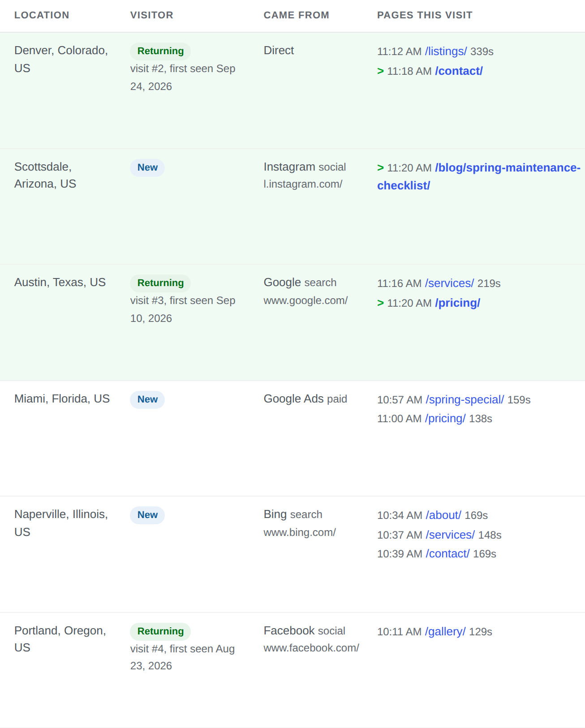
Task: Click the Returning badge for Austin visitor
Action: click(160, 283)
